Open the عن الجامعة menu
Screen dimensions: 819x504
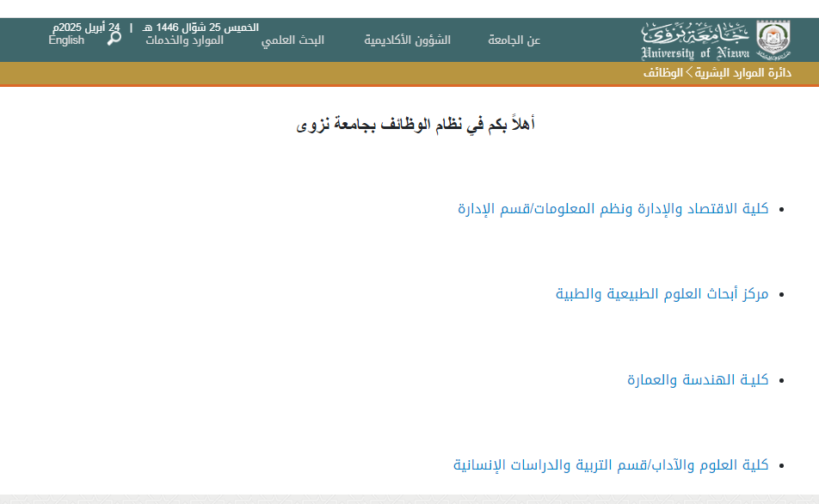[x=514, y=40]
